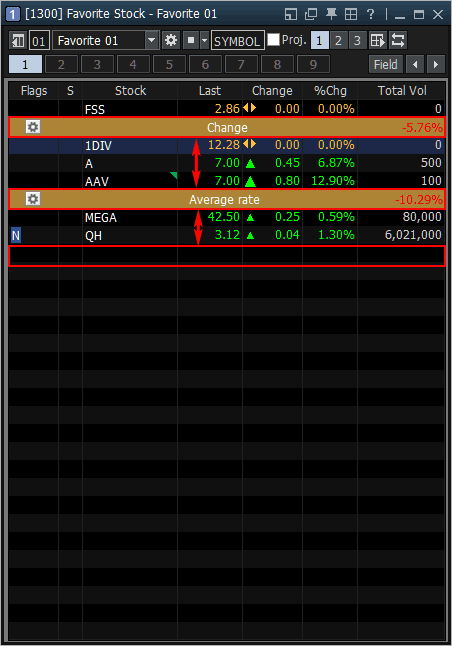Toggle the side panel icon at toolbar left
This screenshot has width=452, height=646.
18,40
